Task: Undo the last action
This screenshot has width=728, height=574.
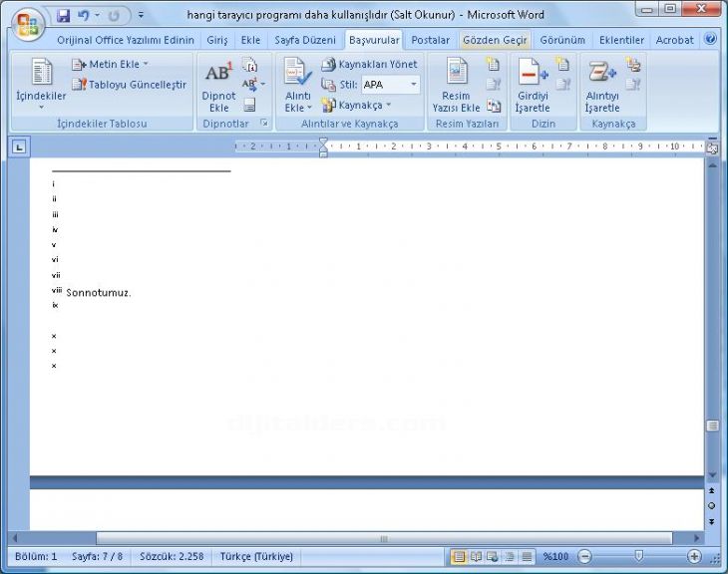Action: pos(84,16)
